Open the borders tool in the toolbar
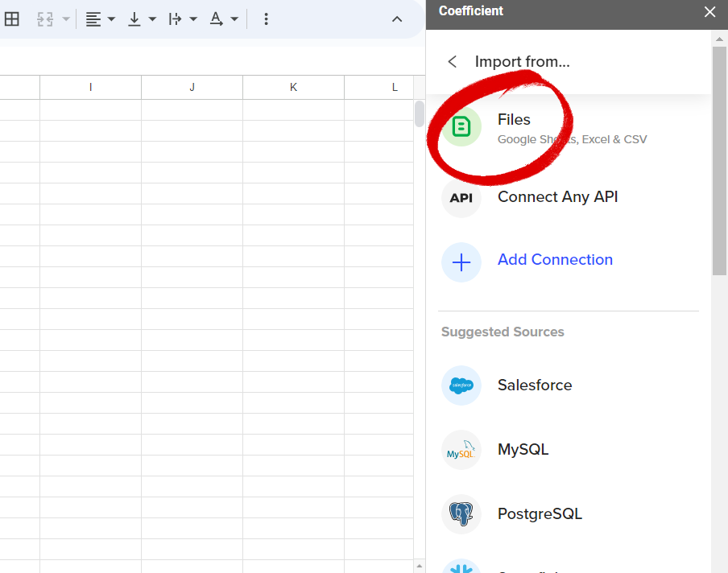Screen dimensions: 728x573 (x=11, y=19)
